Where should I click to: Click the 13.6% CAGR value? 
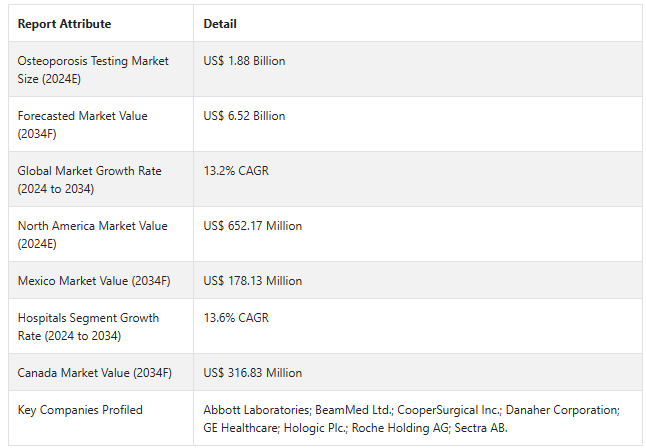[x=236, y=318]
